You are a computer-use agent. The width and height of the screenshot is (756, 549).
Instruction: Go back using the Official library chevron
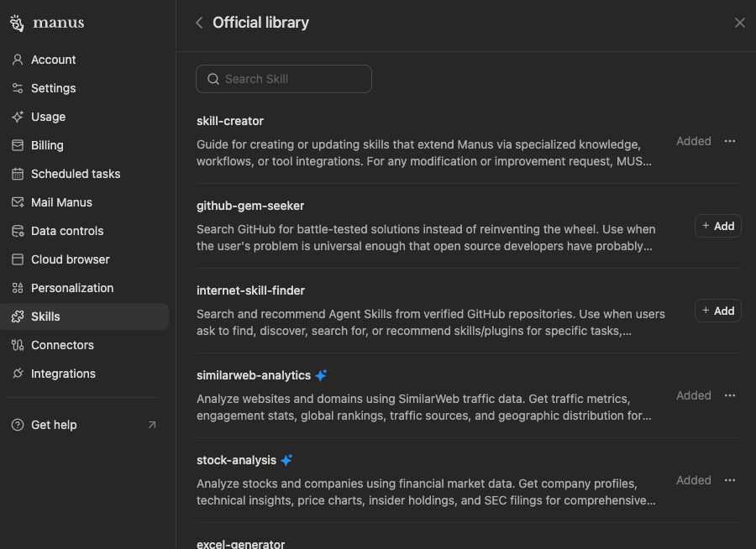199,23
